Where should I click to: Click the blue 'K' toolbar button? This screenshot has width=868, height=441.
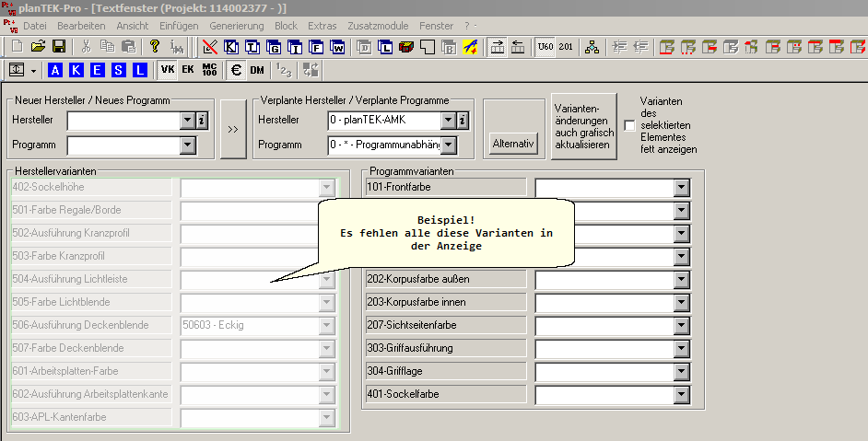tap(76, 70)
